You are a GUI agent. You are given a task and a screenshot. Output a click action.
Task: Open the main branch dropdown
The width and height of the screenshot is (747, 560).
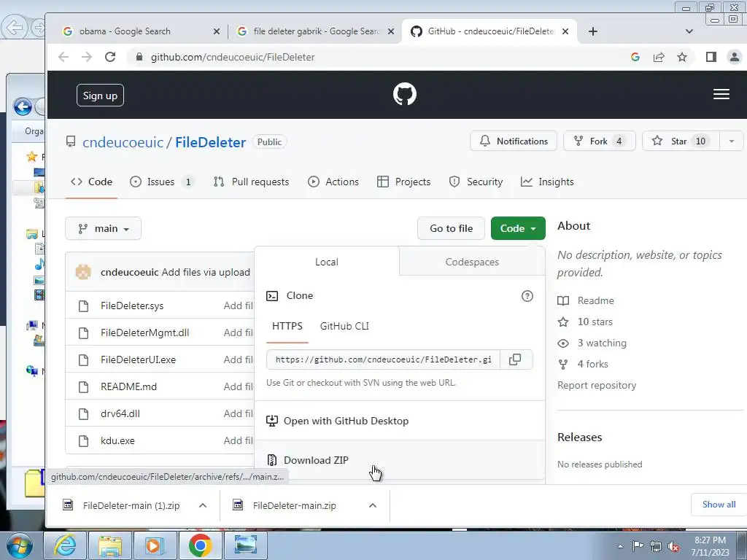coord(104,228)
